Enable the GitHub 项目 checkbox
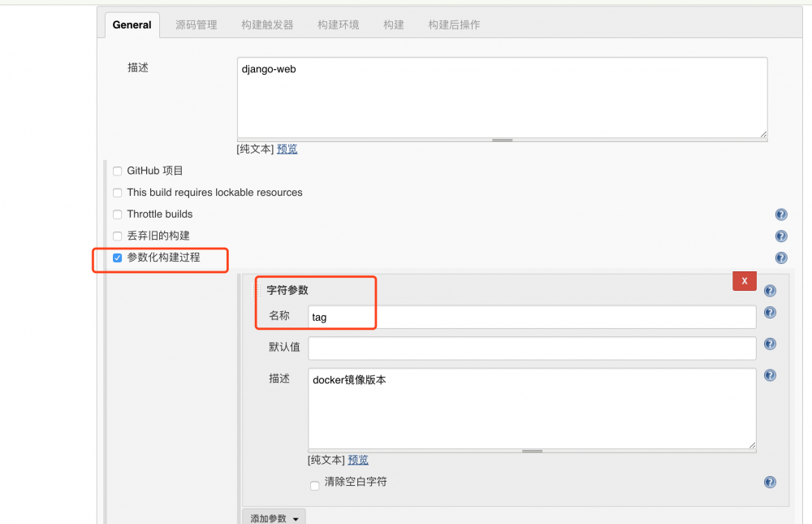 click(x=117, y=171)
